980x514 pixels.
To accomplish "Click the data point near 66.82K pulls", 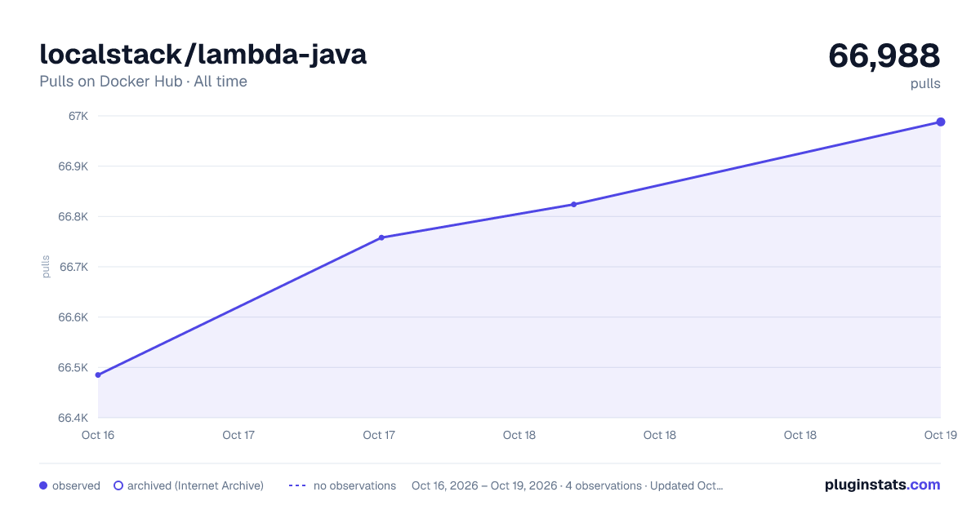I will tap(574, 204).
